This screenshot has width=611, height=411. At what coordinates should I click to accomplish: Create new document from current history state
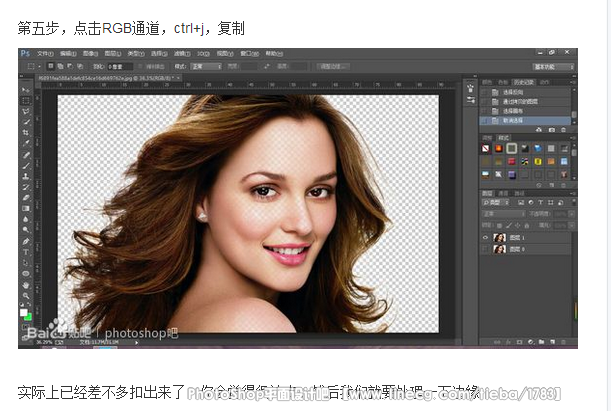pyautogui.click(x=539, y=130)
